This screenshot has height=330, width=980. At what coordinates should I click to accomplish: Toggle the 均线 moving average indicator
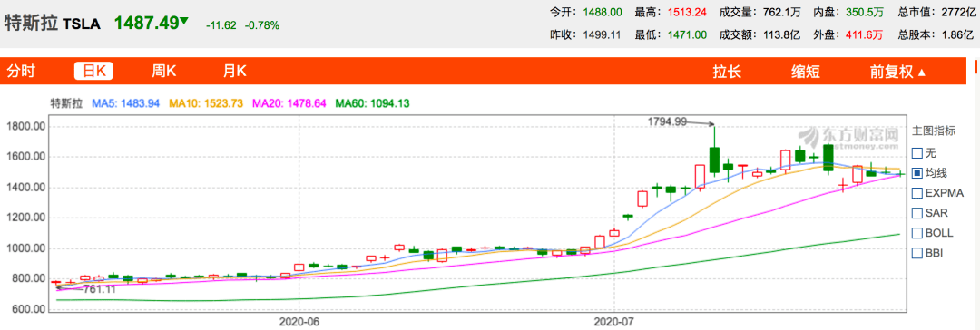[x=917, y=172]
